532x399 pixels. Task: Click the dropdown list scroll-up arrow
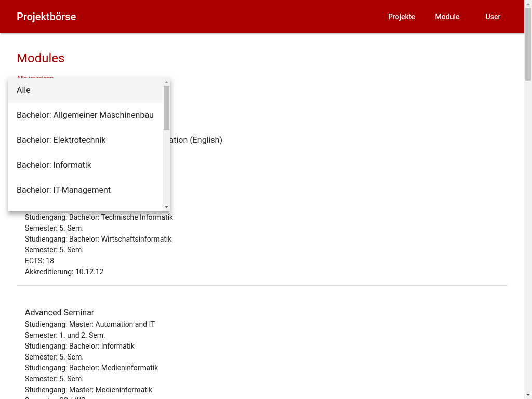166,82
